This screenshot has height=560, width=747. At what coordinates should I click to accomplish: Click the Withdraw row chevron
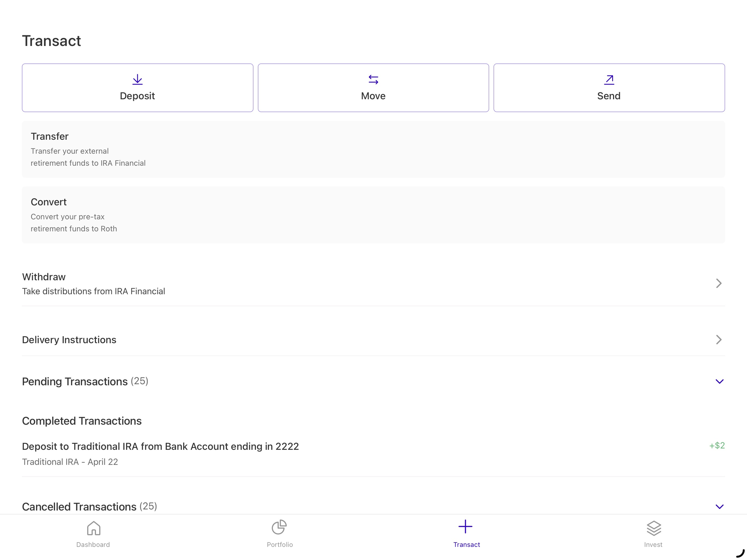719,283
